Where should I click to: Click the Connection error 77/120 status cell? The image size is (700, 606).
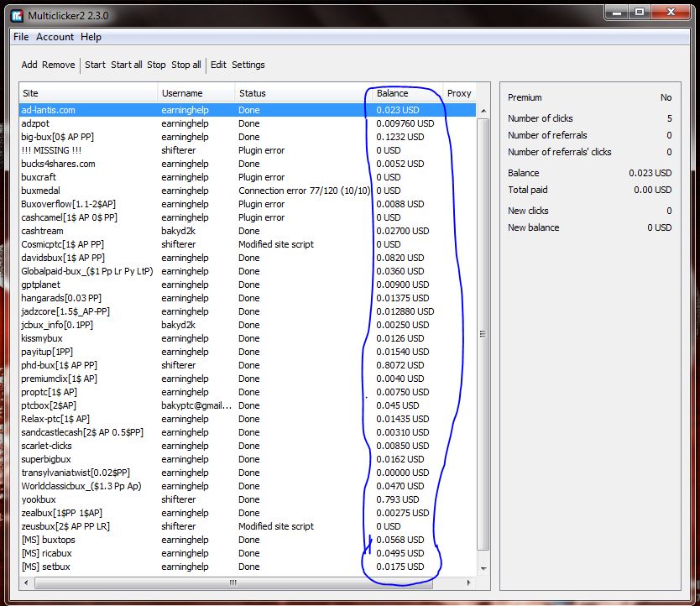pyautogui.click(x=305, y=191)
